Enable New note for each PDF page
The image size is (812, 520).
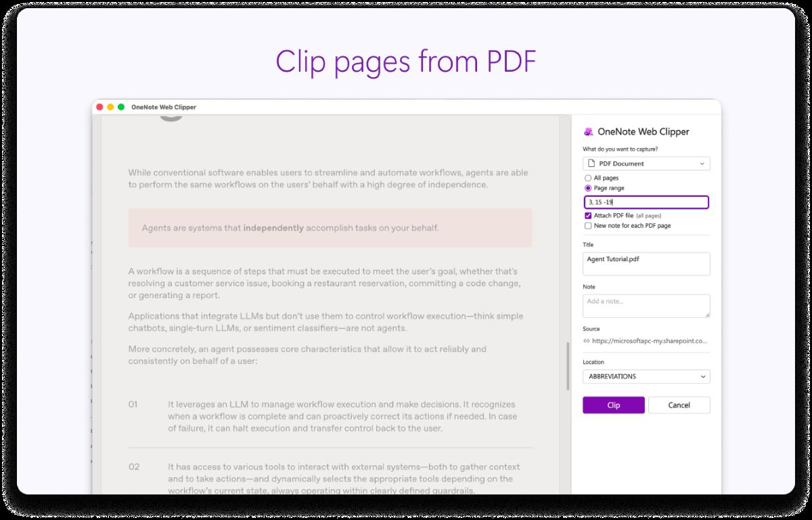tap(588, 225)
